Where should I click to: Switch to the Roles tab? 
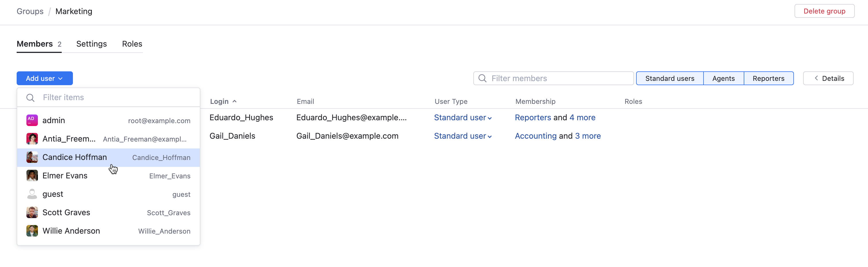(x=132, y=44)
